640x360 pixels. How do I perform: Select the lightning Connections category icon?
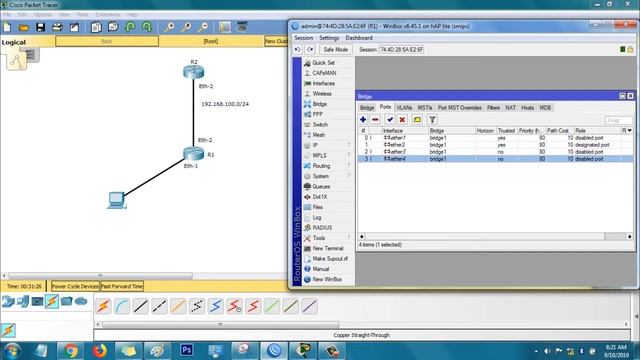click(x=52, y=302)
